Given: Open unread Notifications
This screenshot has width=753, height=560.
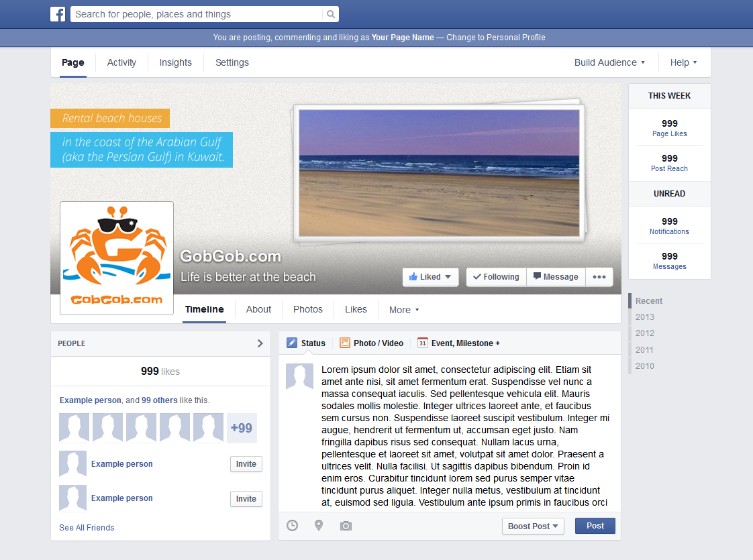Looking at the screenshot, I should (x=669, y=225).
